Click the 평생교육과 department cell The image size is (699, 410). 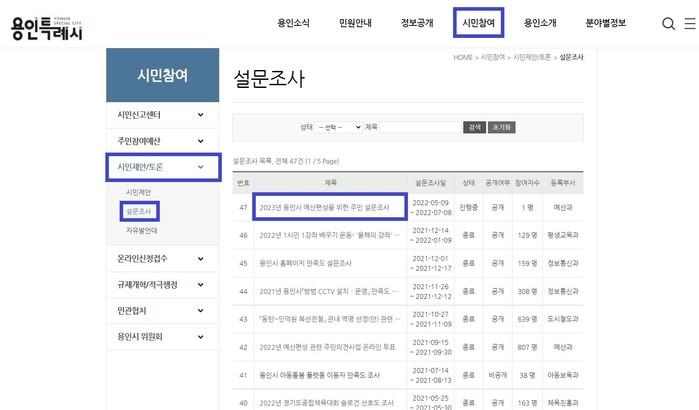(x=563, y=235)
